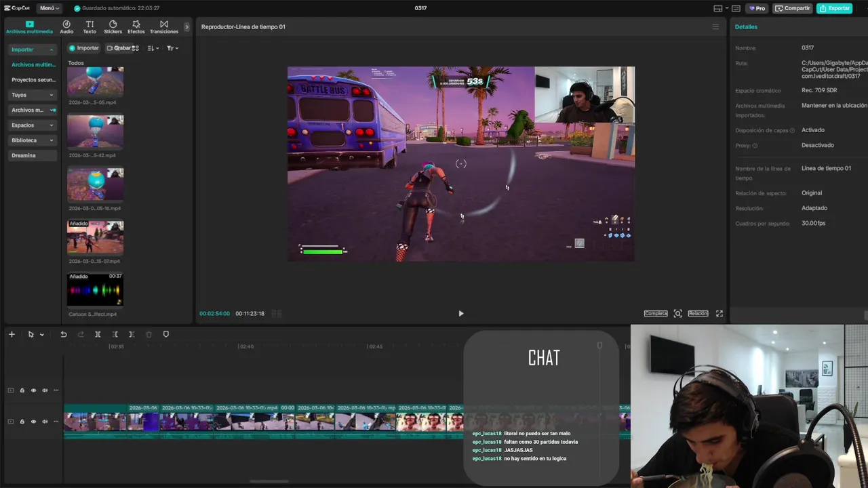Screen dimensions: 868x488
Task: Open the layout dropdown arrow in title bar
Action: (726, 8)
